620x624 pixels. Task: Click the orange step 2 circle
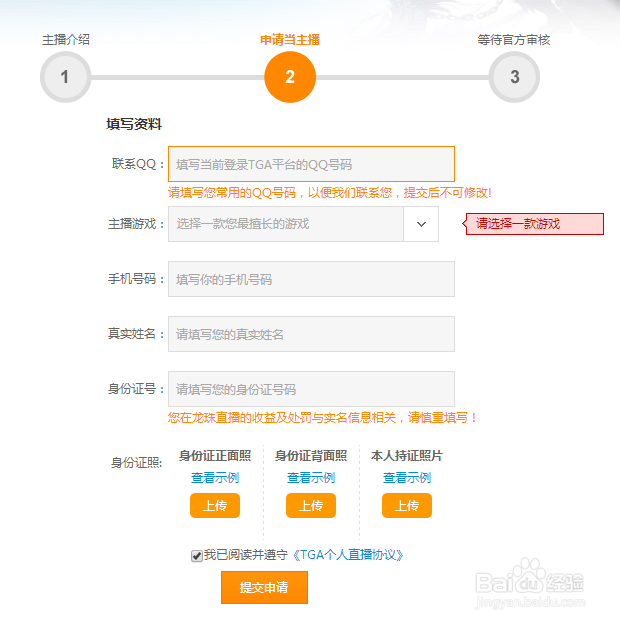pyautogui.click(x=290, y=77)
